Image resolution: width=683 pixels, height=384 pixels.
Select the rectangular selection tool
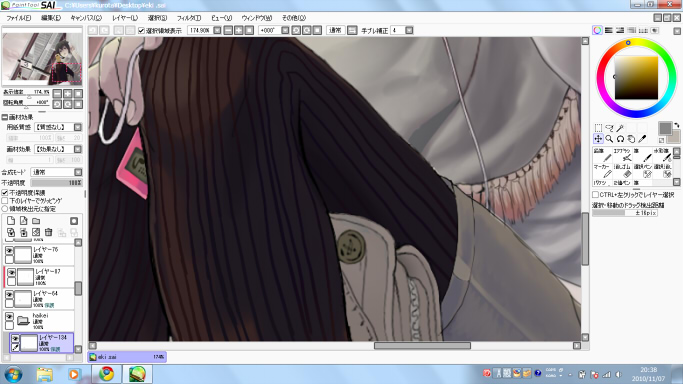(598, 128)
